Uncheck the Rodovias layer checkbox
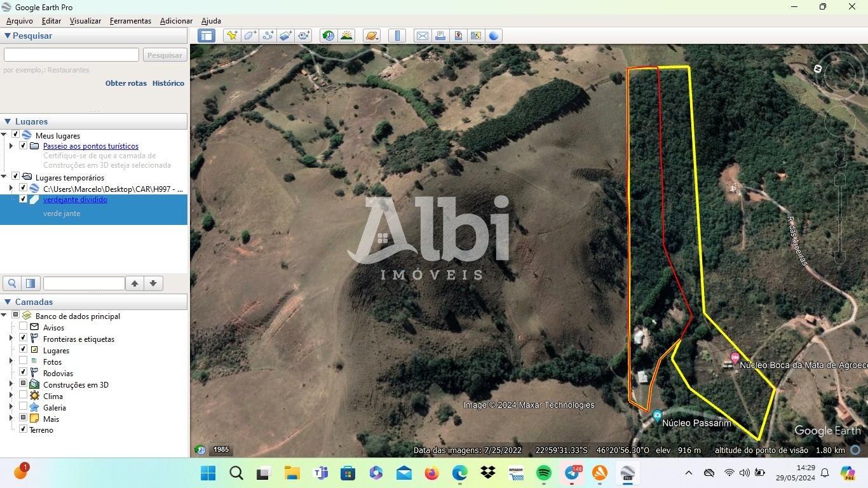Image resolution: width=868 pixels, height=488 pixels. pos(24,372)
